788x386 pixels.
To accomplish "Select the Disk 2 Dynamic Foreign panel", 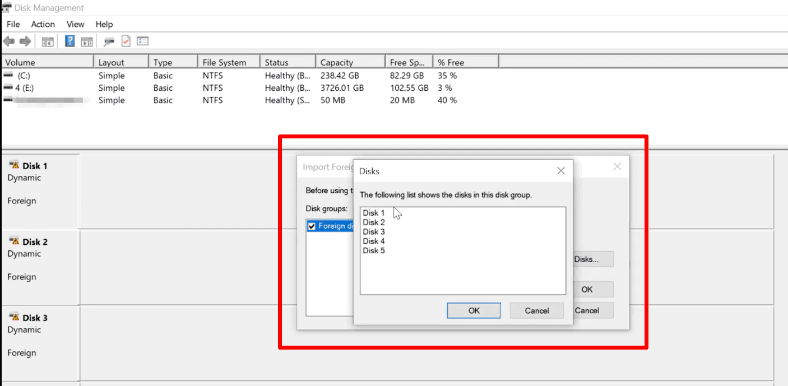I will (40, 267).
